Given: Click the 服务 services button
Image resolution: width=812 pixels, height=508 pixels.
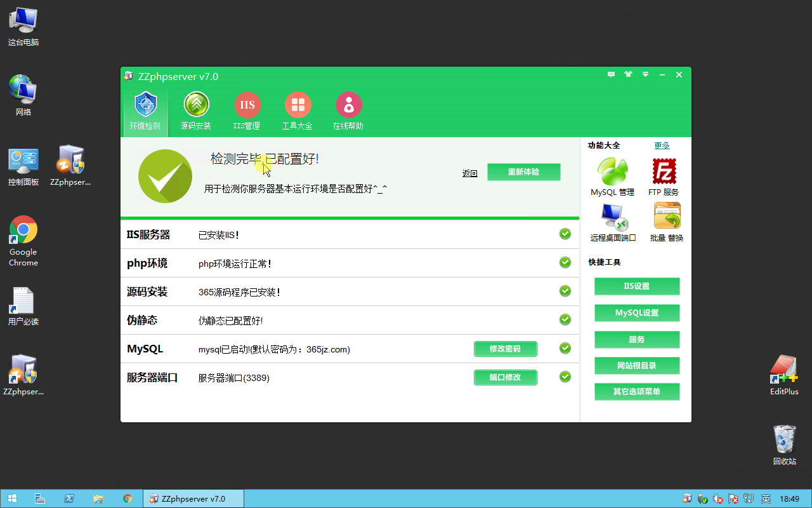Looking at the screenshot, I should pos(637,340).
